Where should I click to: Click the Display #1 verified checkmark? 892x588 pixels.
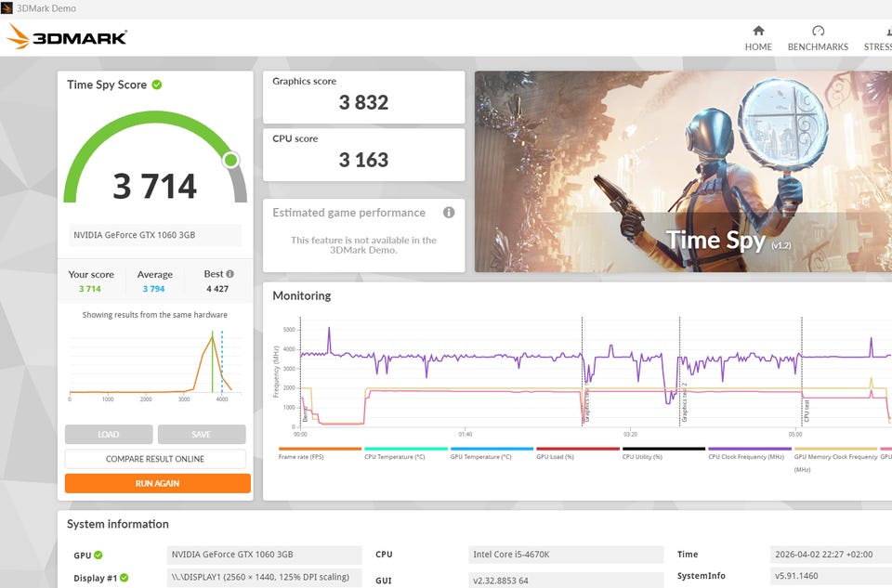coord(124,578)
